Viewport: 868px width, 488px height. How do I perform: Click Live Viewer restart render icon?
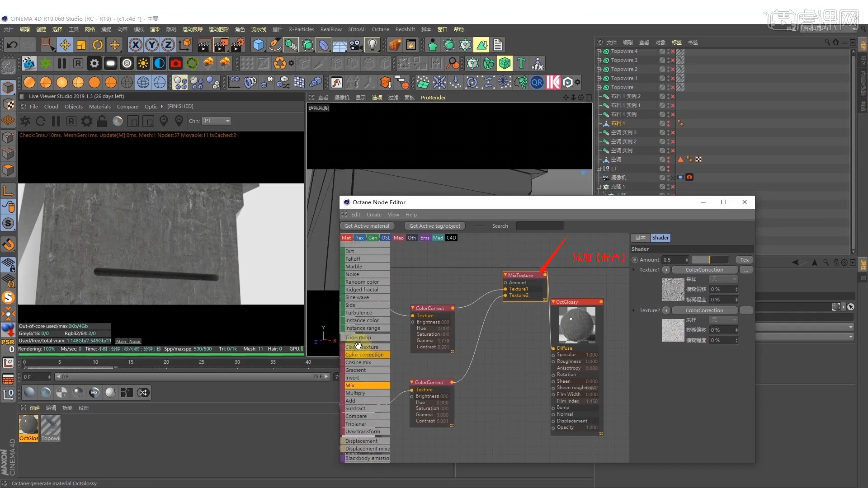click(40, 121)
